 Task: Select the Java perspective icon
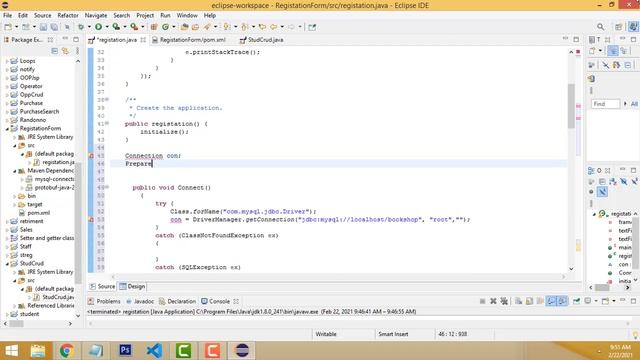coord(633,27)
